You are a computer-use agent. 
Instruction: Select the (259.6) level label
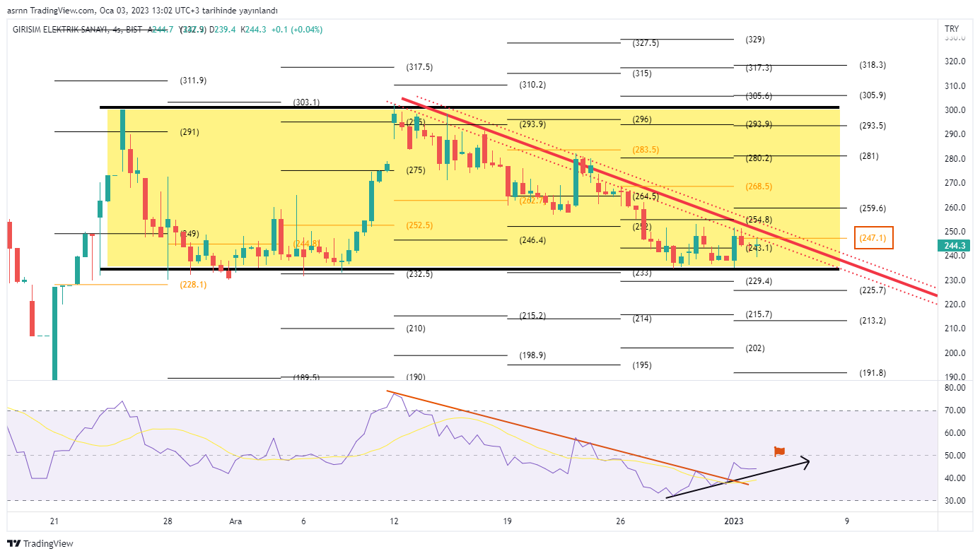pyautogui.click(x=873, y=208)
